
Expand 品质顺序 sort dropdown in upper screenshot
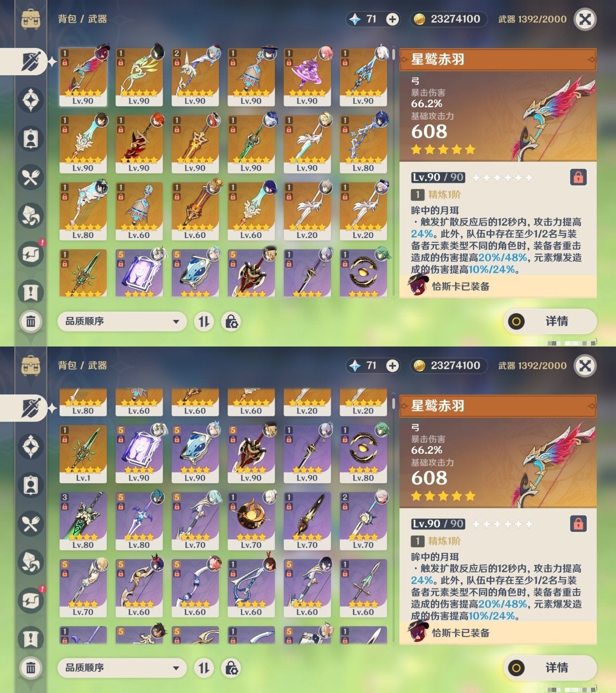[122, 321]
